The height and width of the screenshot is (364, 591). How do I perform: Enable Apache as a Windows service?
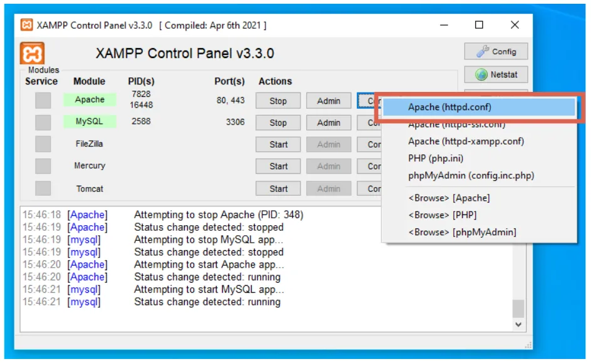pos(41,100)
